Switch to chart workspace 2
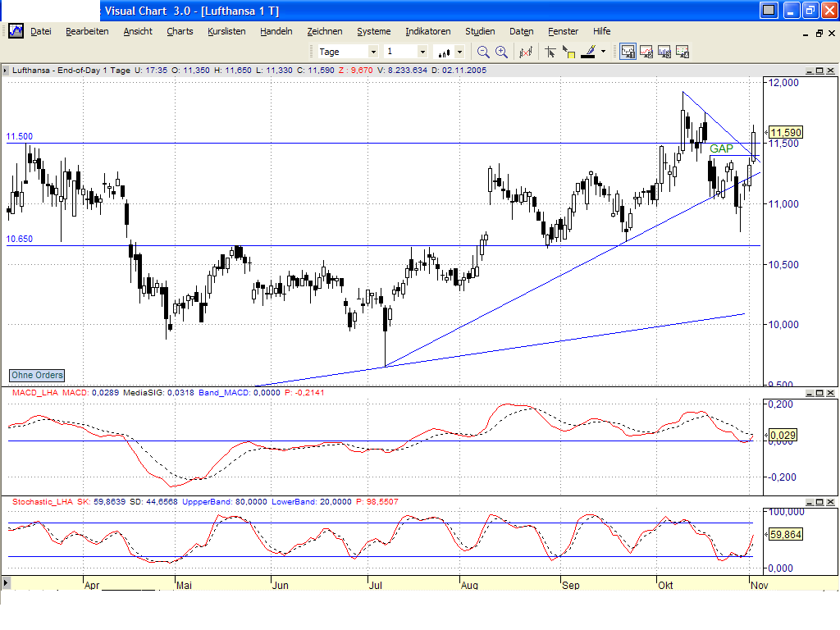Viewport: 840px width, 630px height. click(x=645, y=51)
